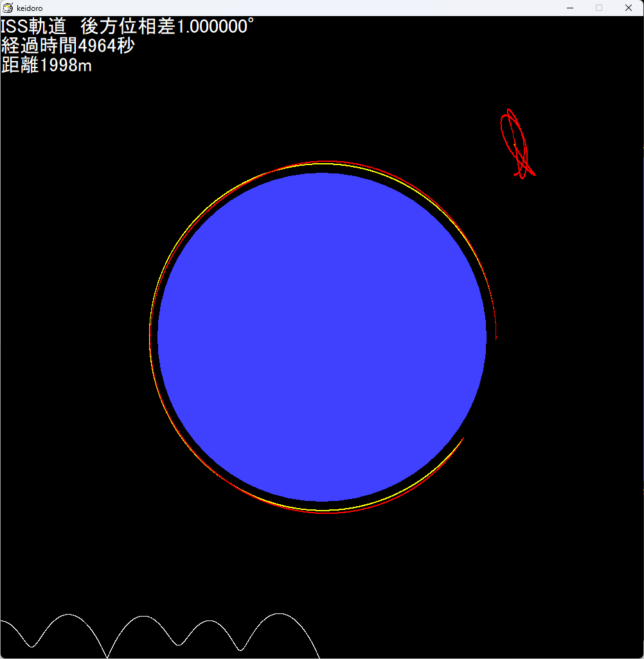Close the keidoro simulation window
Screen dimensions: 644x659
point(629,8)
